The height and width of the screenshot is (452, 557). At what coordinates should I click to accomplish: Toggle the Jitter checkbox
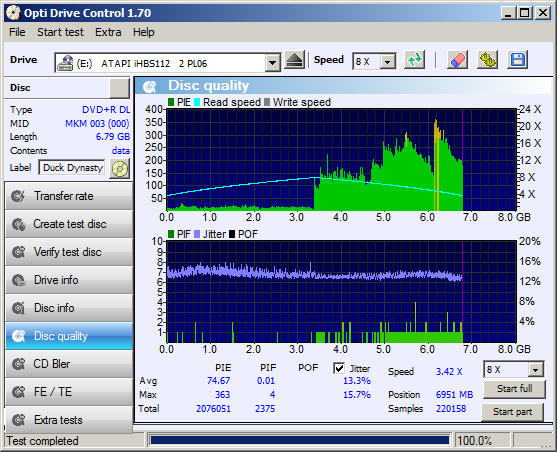pyautogui.click(x=339, y=368)
